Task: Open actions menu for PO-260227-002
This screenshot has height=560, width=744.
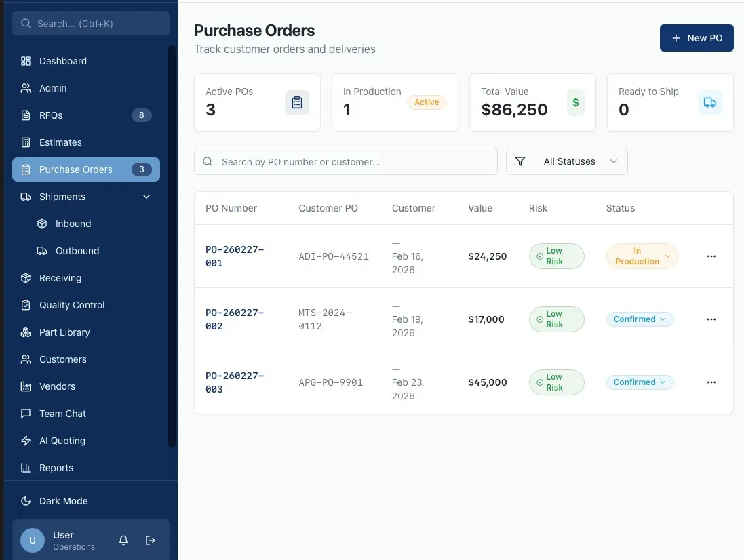Action: coord(711,319)
